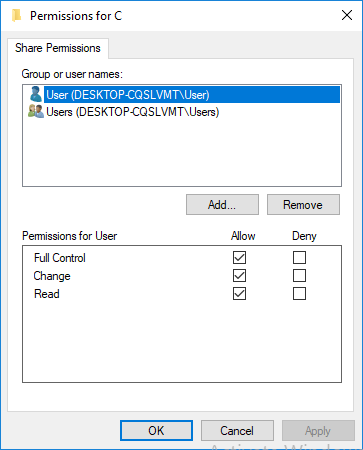363x450 pixels.
Task: Click the Apply button
Action: coord(318,431)
